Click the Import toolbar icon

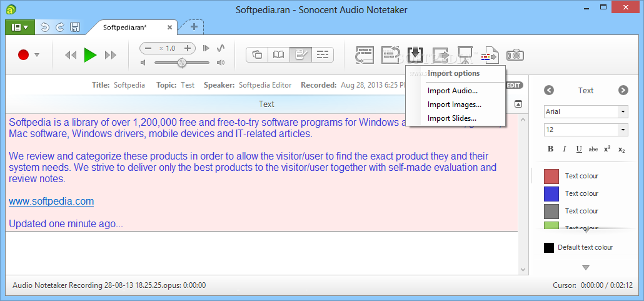pos(415,54)
